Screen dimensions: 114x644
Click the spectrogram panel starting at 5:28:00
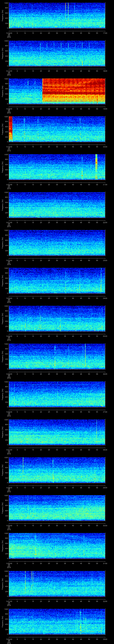57,470
